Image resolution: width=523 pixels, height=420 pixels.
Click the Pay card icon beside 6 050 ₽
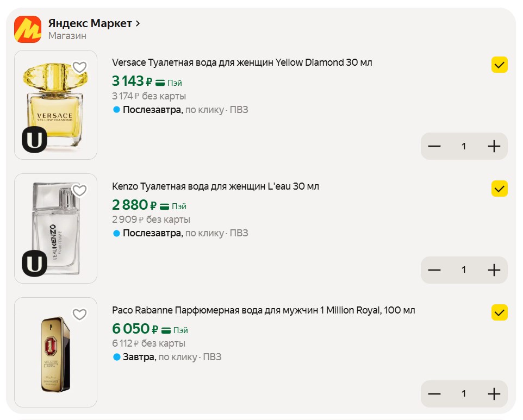166,330
